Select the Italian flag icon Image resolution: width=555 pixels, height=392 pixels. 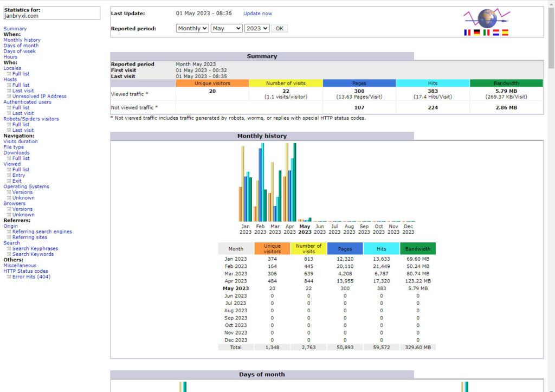point(486,33)
